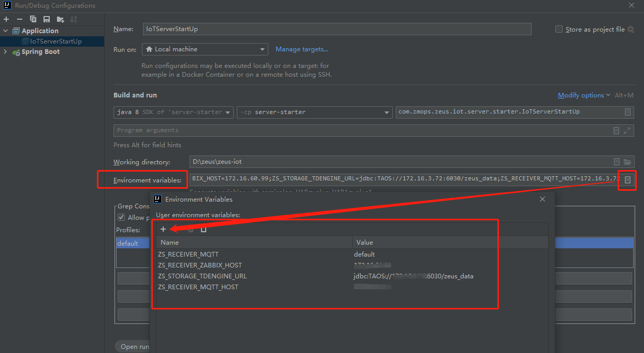Select the ZS_RECEIVER_MQTT variable row
The image size is (644, 353).
click(352, 255)
